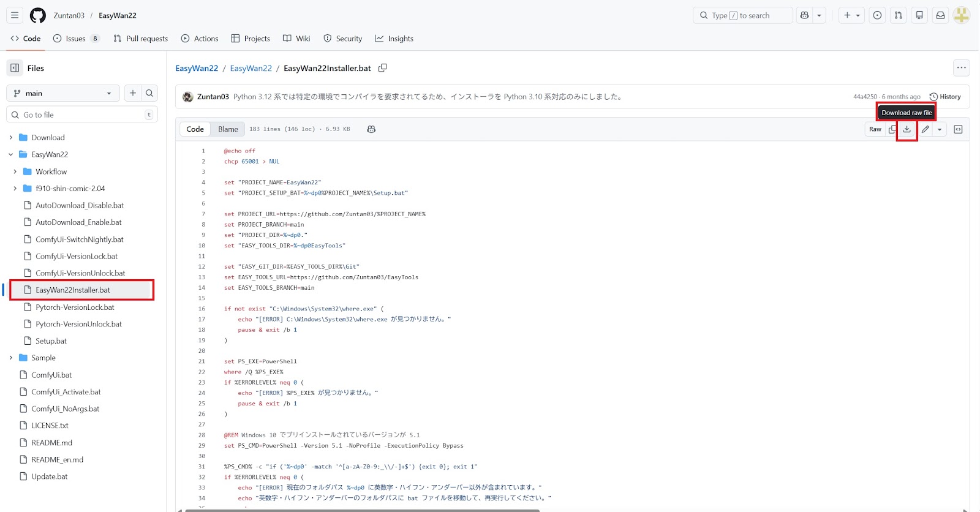Copy the file path next to EasyWan22Installer.bat
The height and width of the screenshot is (512, 980).
click(x=383, y=68)
